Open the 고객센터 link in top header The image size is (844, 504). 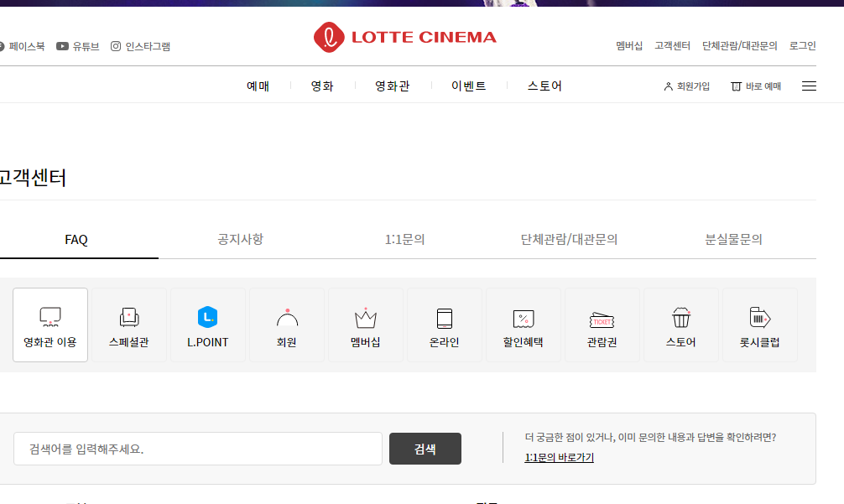pos(672,46)
